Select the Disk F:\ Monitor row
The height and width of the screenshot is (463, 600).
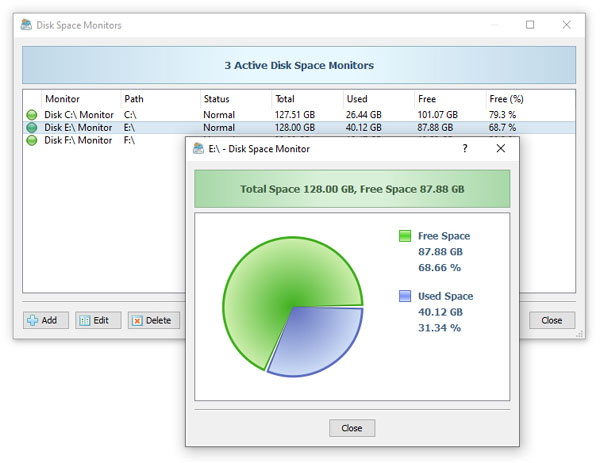click(x=104, y=140)
